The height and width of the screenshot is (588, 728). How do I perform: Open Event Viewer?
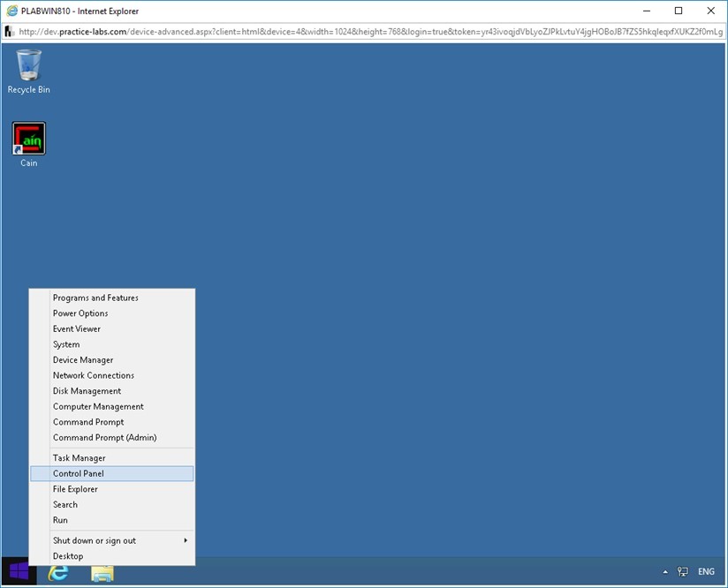point(74,328)
